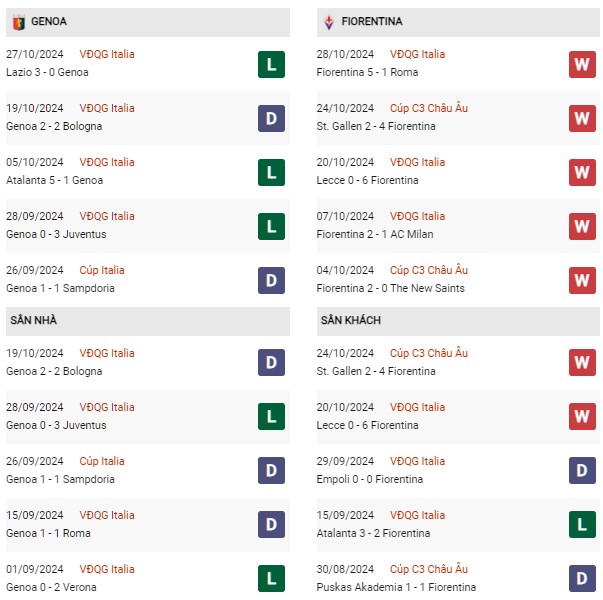Click the Genoa 0-3 Juventus result in home list

pos(56,425)
